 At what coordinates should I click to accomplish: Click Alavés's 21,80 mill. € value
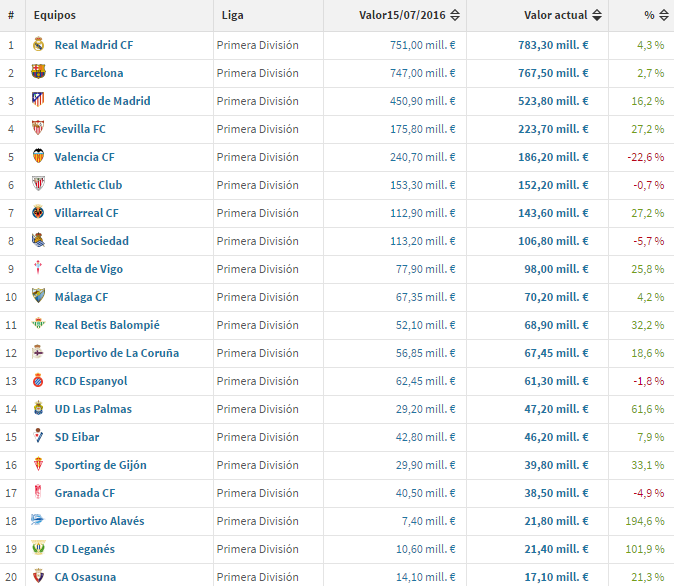pyautogui.click(x=556, y=521)
